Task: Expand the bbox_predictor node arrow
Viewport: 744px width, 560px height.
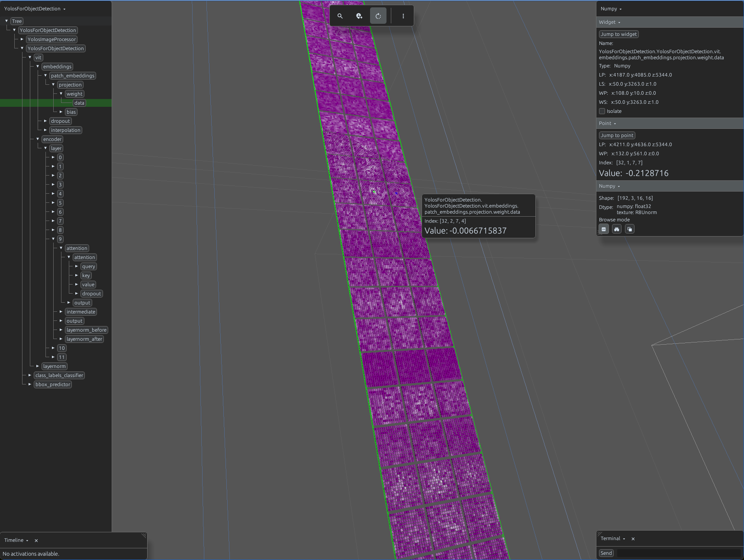Action: point(30,384)
